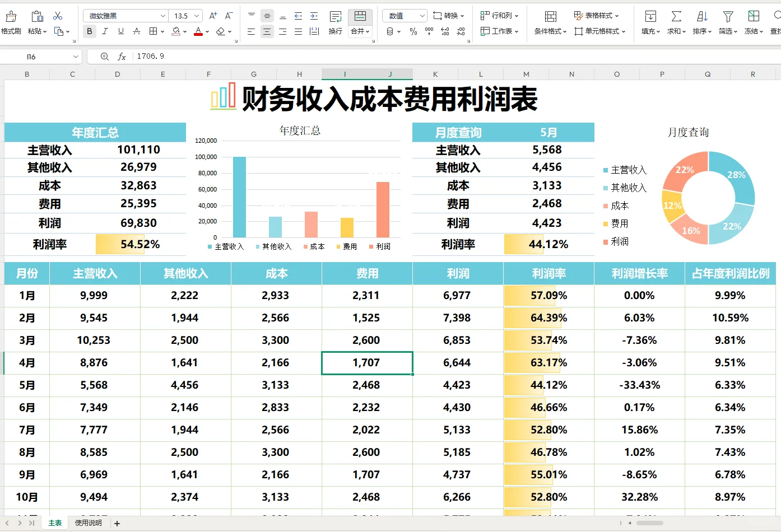Click the Sort (排序) icon
781x532 pixels.
(x=703, y=16)
